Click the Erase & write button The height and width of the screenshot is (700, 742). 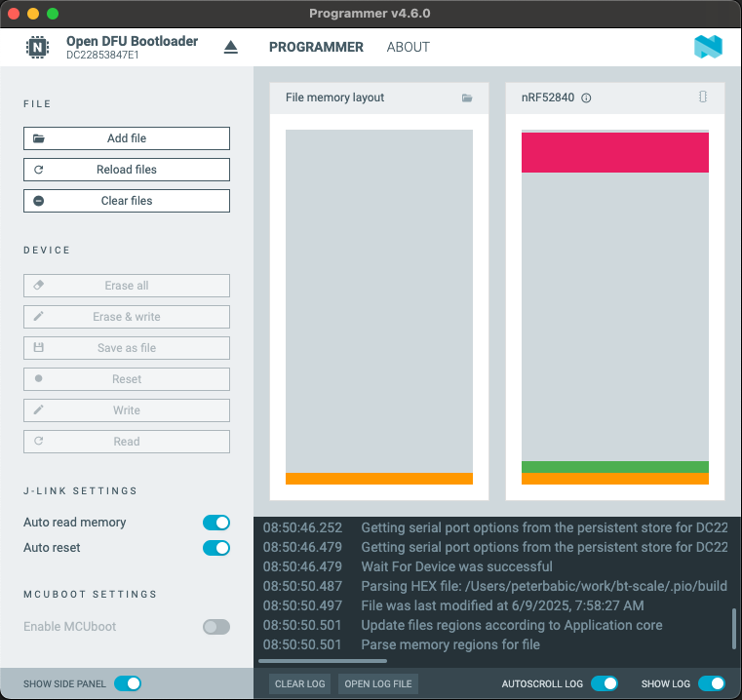pos(127,317)
